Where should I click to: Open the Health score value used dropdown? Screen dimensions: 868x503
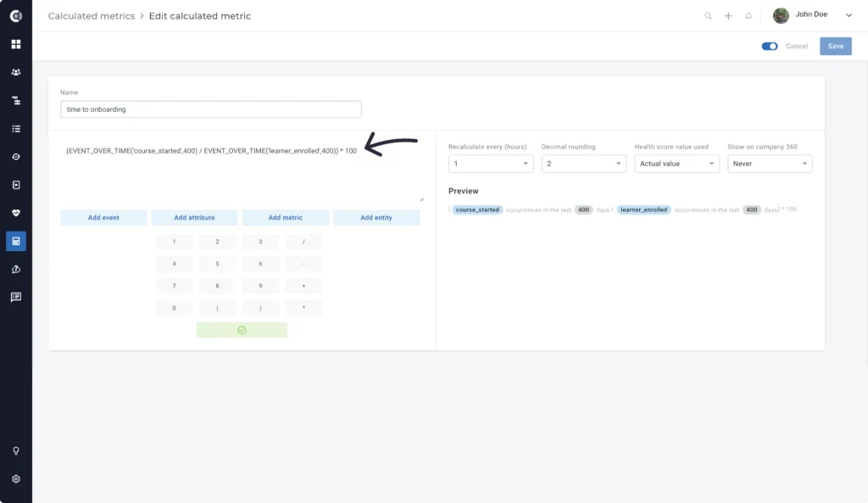(x=676, y=164)
